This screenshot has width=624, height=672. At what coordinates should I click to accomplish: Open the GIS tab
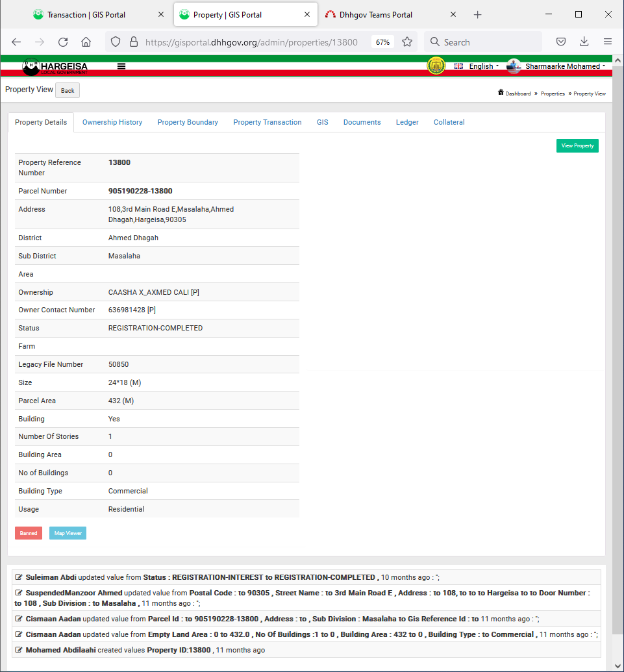tap(322, 122)
